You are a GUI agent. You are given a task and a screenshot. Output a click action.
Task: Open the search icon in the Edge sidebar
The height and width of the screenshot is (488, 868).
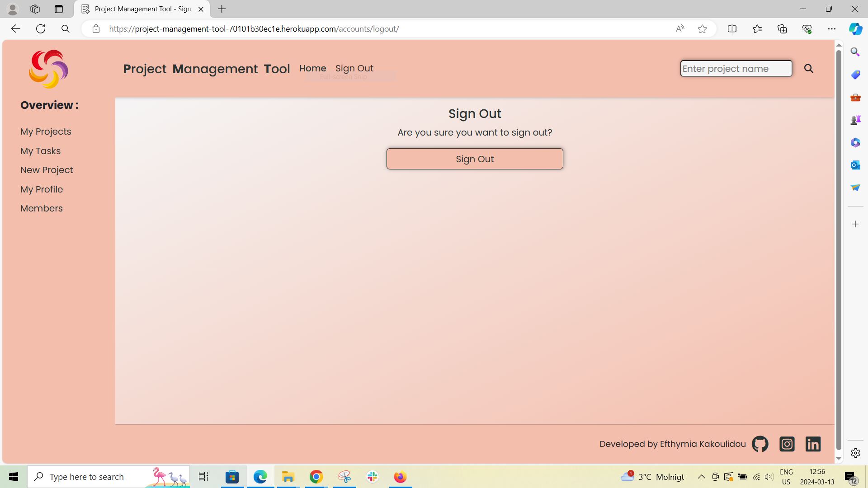(855, 52)
